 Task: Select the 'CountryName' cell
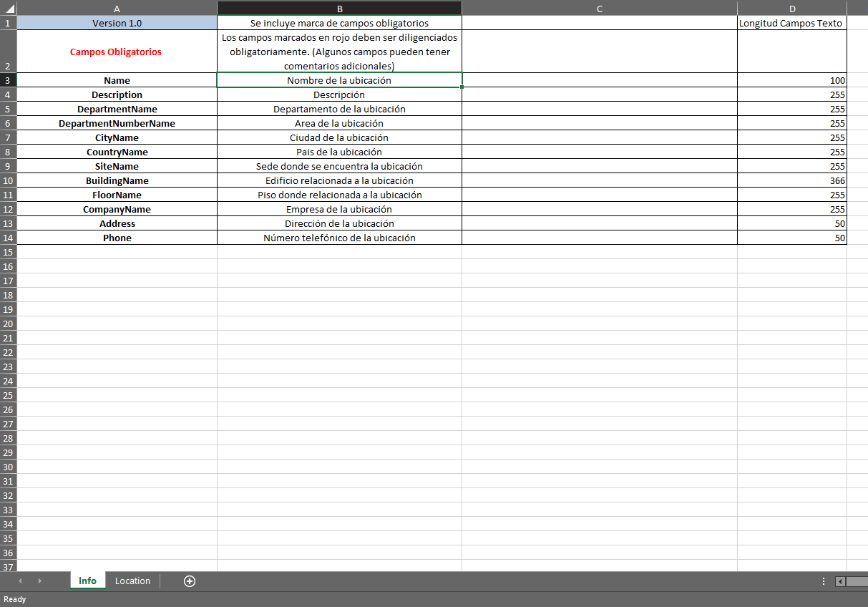117,152
